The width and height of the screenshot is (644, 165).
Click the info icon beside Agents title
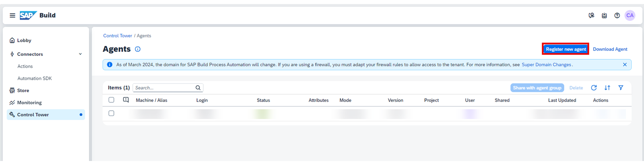pyautogui.click(x=138, y=49)
